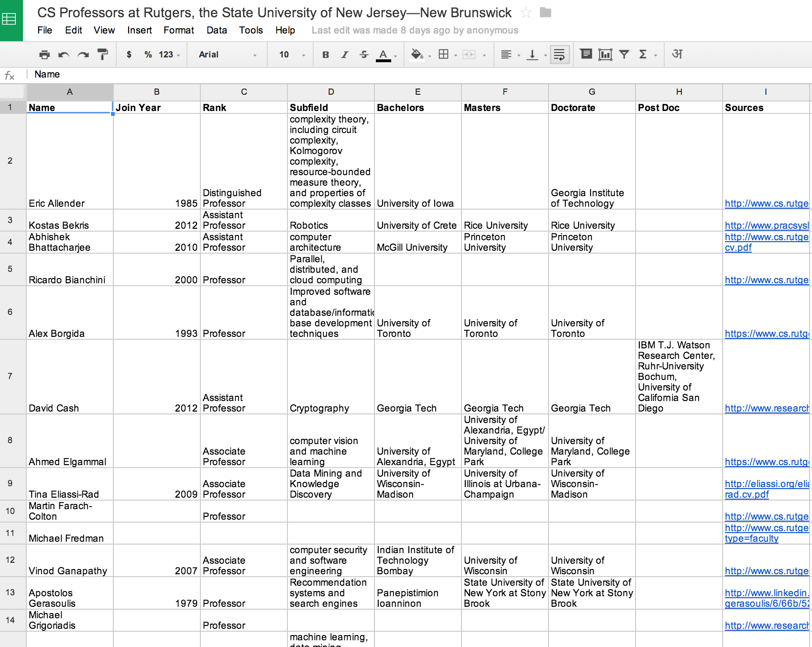Print the spreadsheet

click(x=44, y=55)
